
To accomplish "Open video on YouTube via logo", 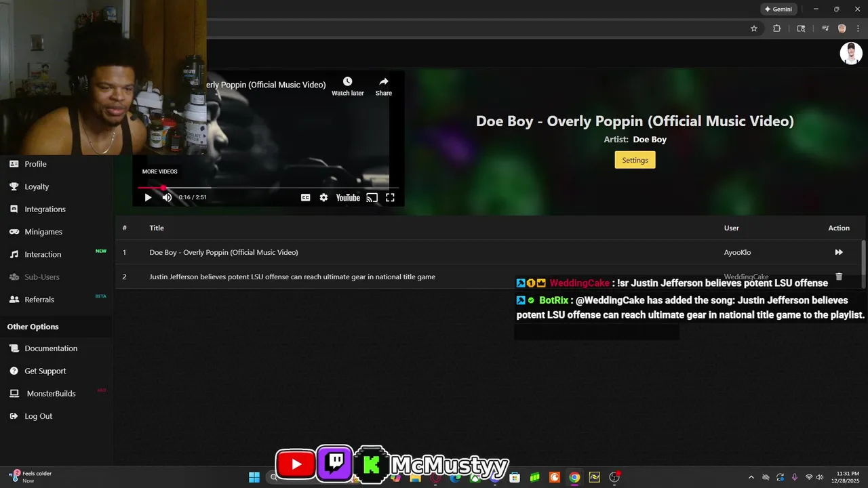I will [x=348, y=197].
